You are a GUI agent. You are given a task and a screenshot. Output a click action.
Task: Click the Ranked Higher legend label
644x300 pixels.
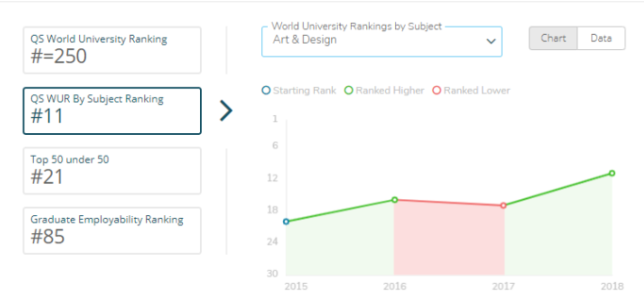click(x=390, y=90)
